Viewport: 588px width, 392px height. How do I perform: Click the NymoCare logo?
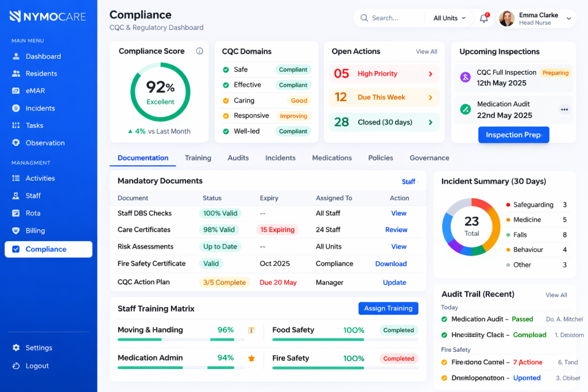[48, 17]
